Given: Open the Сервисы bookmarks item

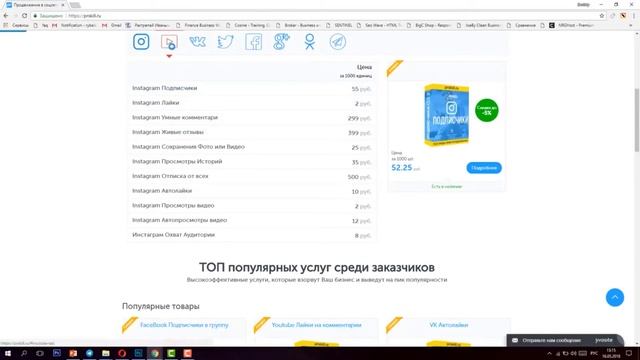Looking at the screenshot, I should click(x=16, y=25).
